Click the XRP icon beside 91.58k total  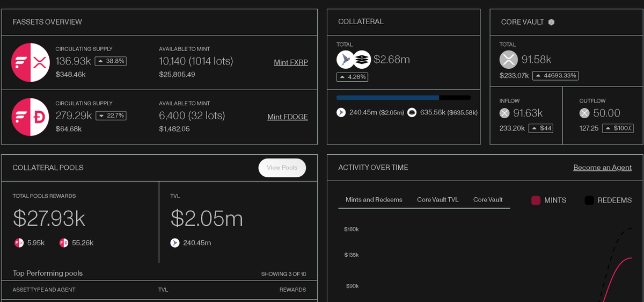tap(509, 60)
